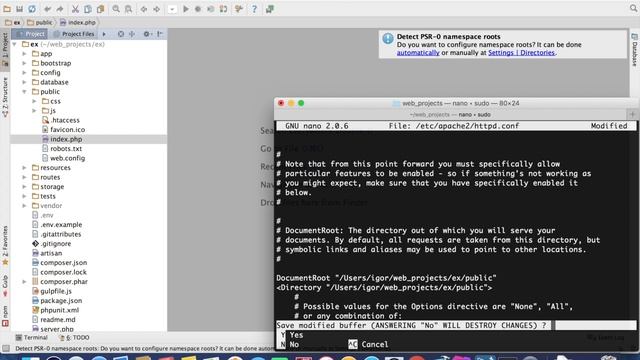The width and height of the screenshot is (640, 360).
Task: Open the Project panel gear settings
Action: pyautogui.click(x=147, y=34)
